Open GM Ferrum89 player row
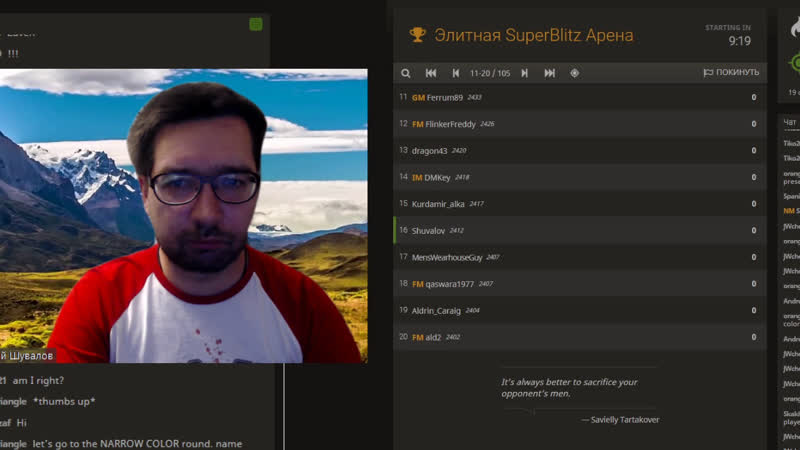Viewport: 800px width, 450px height. tap(580, 97)
